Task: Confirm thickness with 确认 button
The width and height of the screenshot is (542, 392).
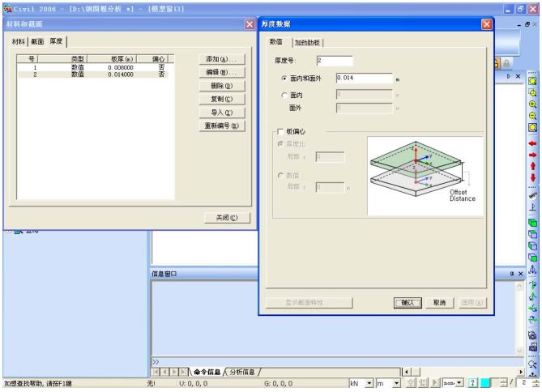Action: [x=408, y=303]
